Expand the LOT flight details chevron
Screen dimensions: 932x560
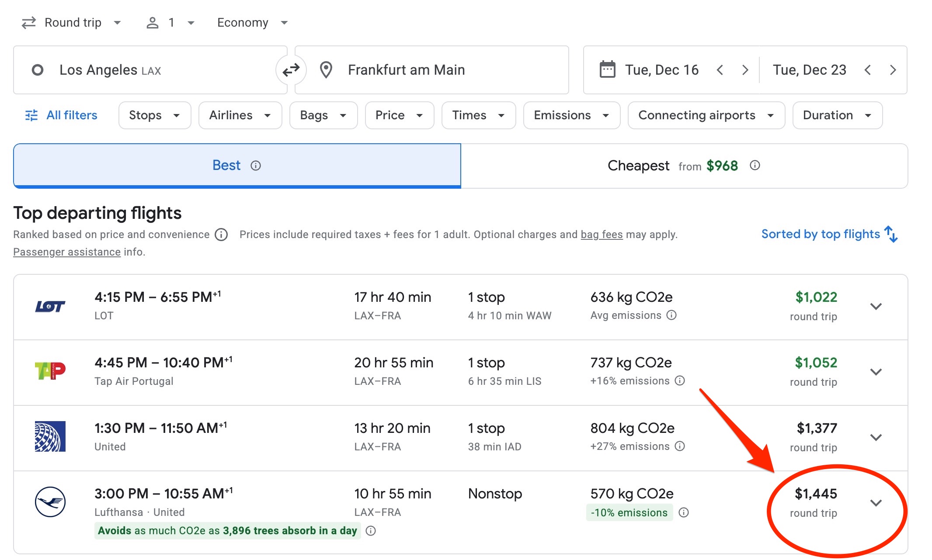click(x=876, y=306)
